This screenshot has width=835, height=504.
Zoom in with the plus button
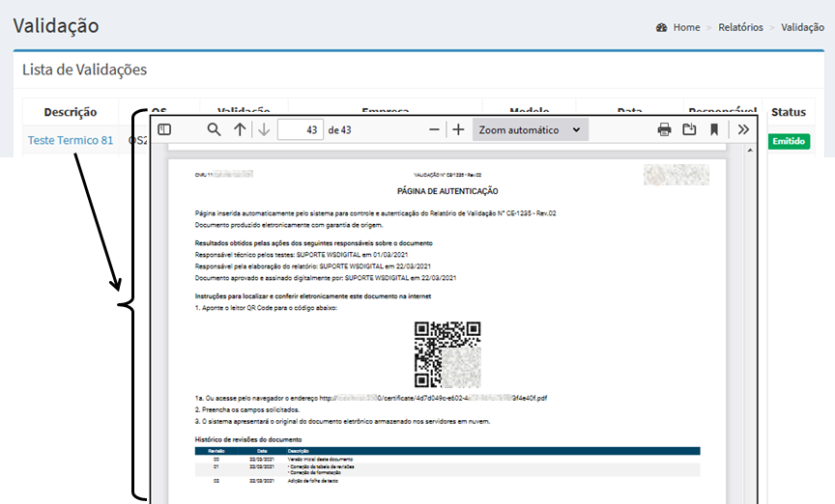tap(459, 129)
